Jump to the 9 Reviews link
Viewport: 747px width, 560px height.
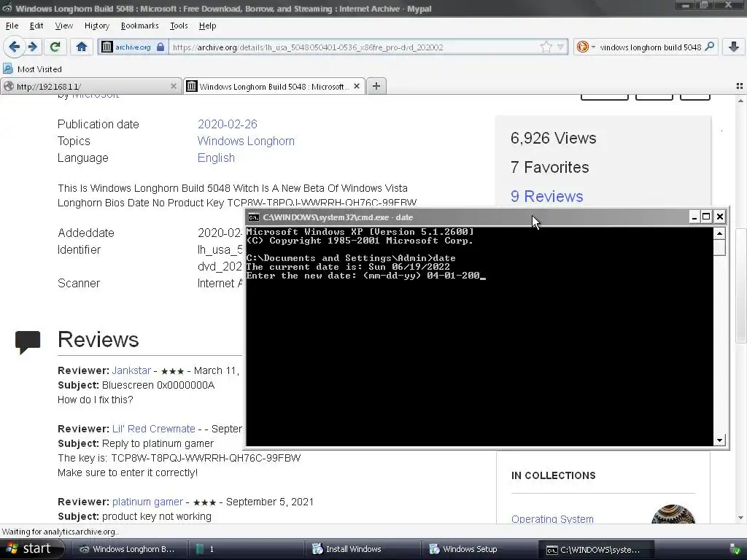(x=546, y=196)
